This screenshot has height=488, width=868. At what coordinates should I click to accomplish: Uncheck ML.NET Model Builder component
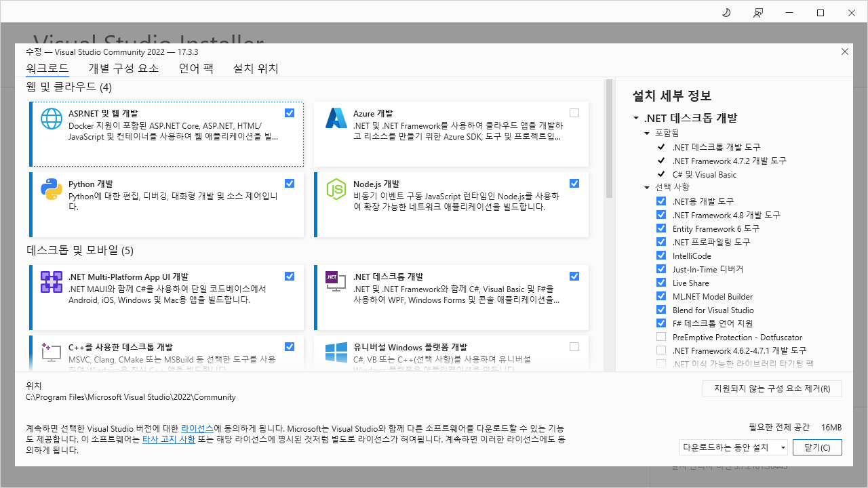[661, 296]
